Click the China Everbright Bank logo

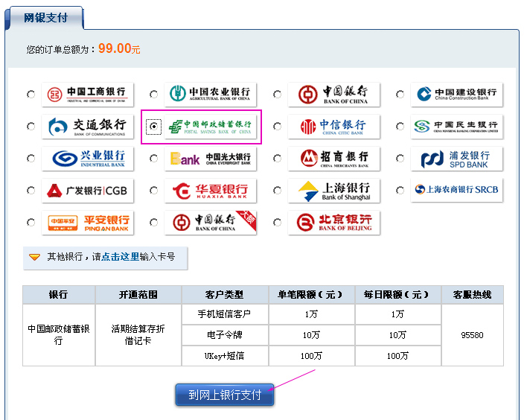211,159
